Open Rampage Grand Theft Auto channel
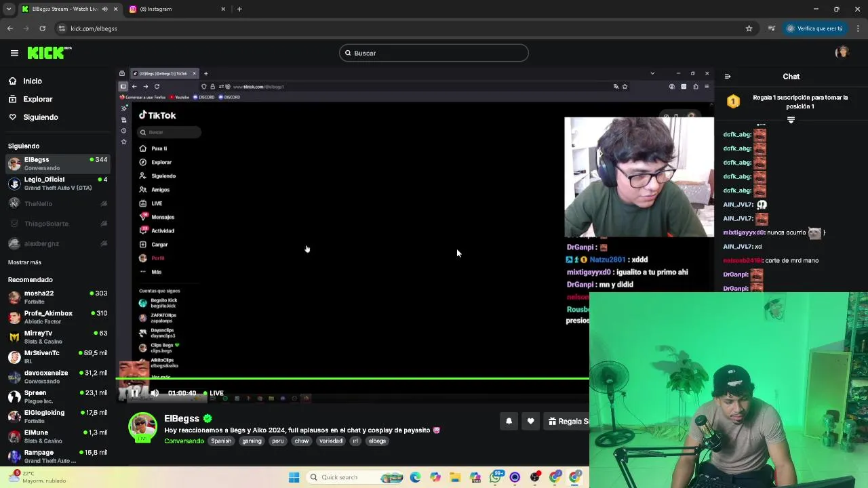This screenshot has width=868, height=488. (x=58, y=456)
